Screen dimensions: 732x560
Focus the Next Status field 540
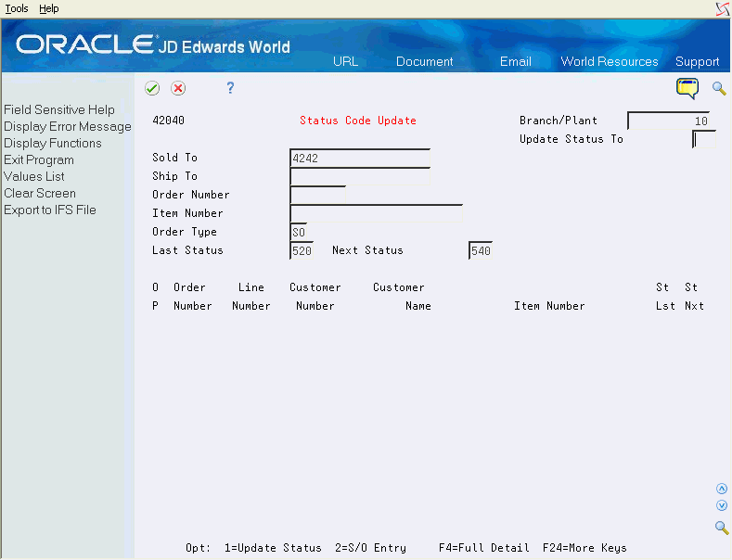(481, 250)
